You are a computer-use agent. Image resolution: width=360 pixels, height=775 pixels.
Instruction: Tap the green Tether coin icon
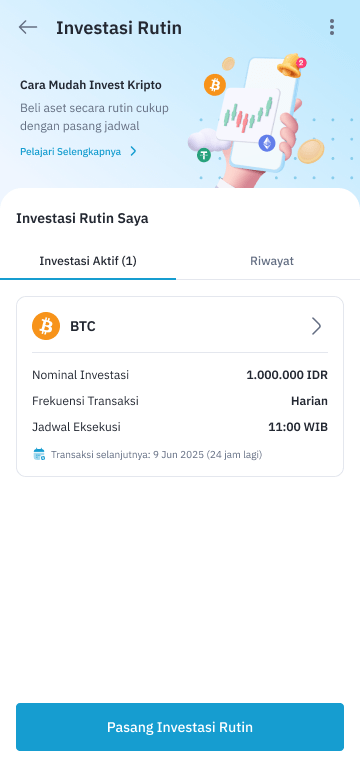pyautogui.click(x=204, y=155)
